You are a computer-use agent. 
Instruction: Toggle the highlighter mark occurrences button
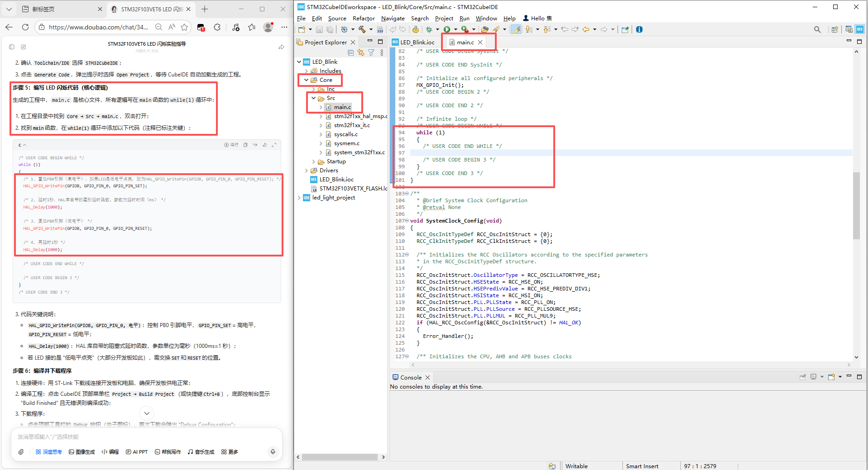click(516, 29)
